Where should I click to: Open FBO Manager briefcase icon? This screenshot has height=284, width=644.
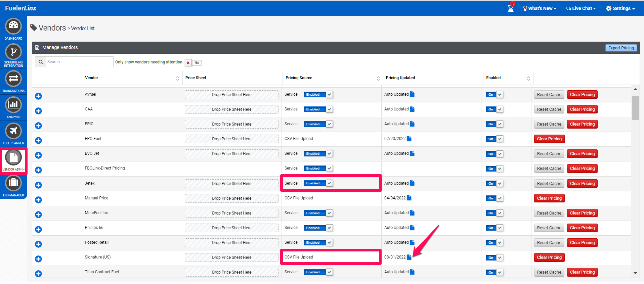click(13, 183)
